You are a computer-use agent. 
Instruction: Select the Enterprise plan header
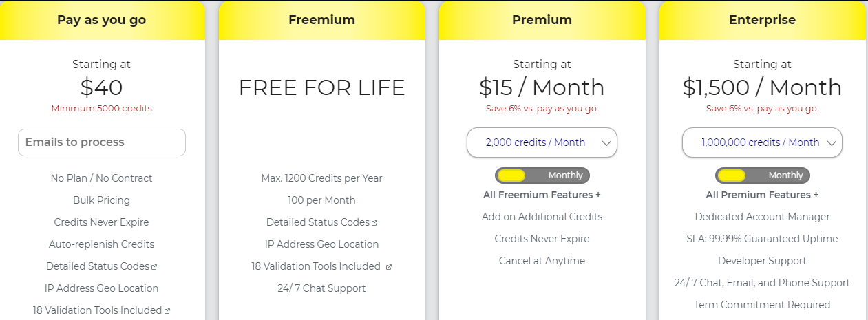tap(763, 20)
